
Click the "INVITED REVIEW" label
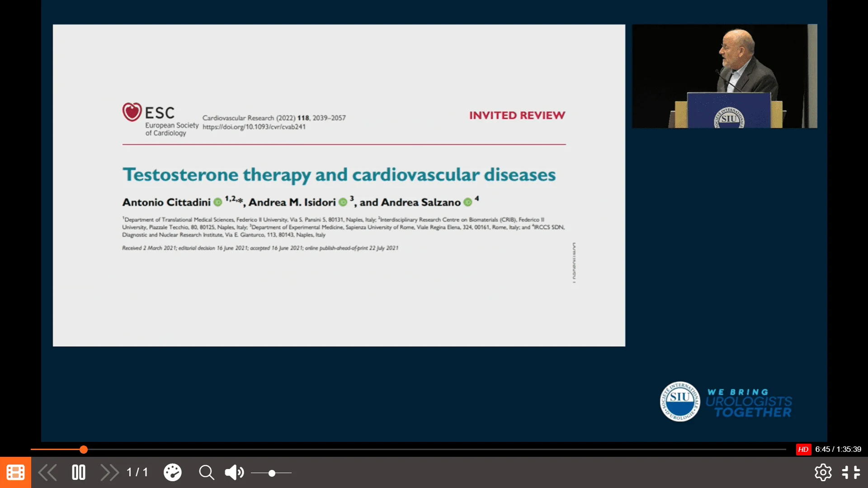point(517,115)
